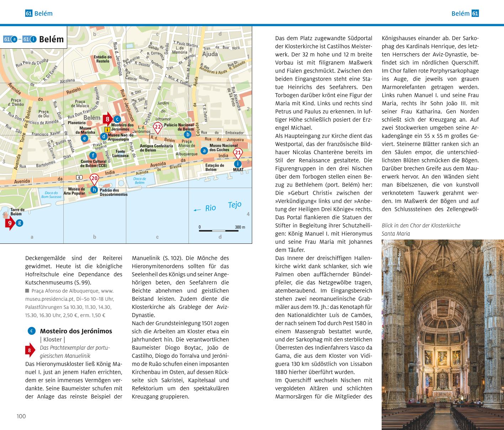Click the 300 m map scale bar

[x=222, y=229]
